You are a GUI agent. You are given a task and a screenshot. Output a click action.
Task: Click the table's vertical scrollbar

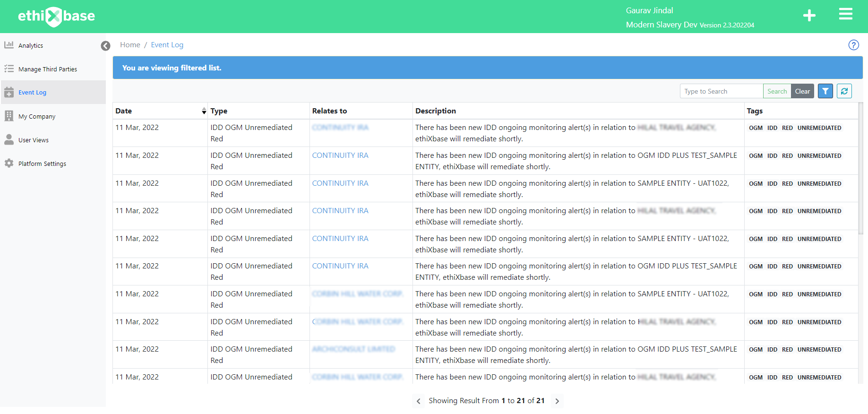coord(860,169)
